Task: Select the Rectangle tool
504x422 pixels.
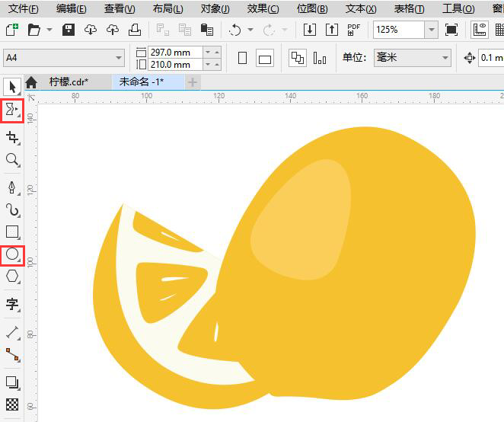Action: pyautogui.click(x=12, y=232)
